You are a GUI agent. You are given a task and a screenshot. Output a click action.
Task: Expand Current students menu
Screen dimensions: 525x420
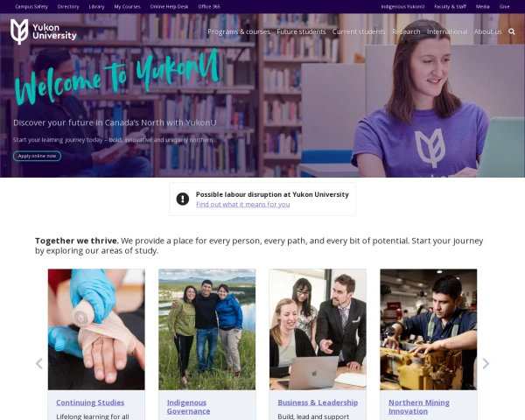point(359,31)
